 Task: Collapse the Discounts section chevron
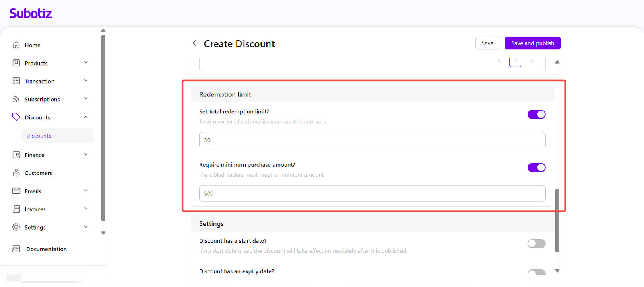coord(86,117)
